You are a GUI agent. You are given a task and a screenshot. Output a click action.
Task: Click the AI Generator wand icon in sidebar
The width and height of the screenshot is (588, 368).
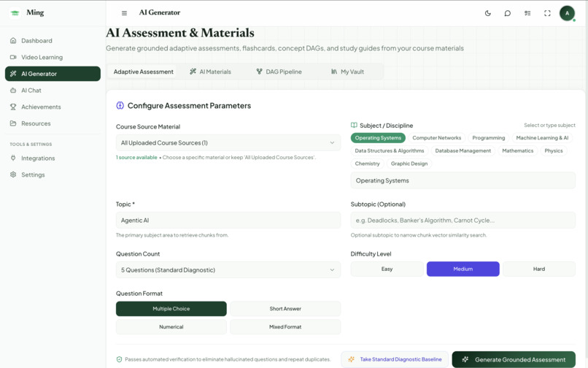13,74
